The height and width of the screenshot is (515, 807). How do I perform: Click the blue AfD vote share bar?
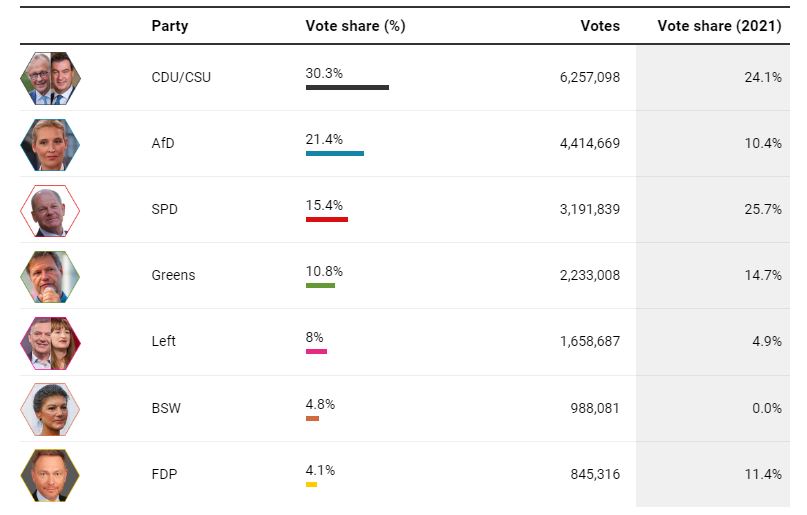coord(335,154)
